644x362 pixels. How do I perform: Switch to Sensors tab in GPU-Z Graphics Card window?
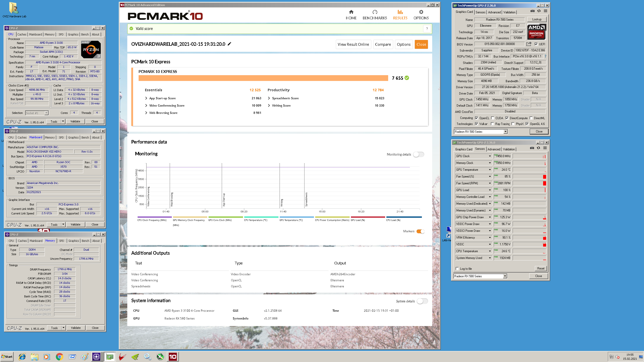tap(480, 12)
